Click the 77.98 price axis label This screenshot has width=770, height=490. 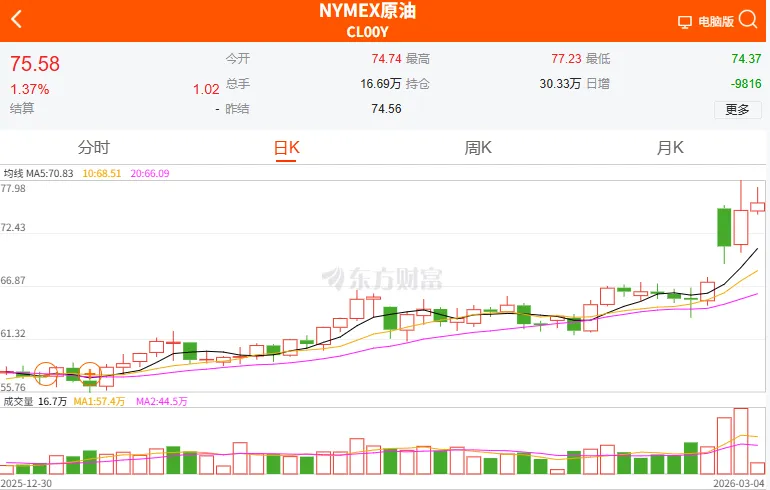coord(13,189)
